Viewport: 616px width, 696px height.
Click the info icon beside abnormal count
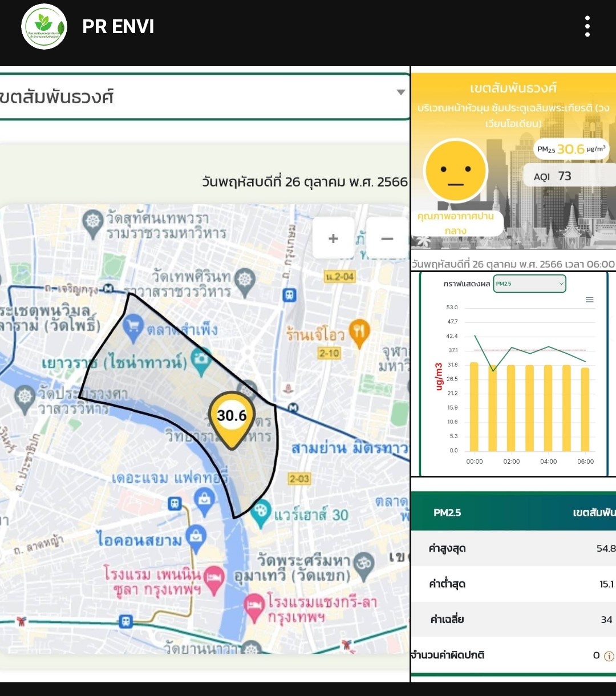609,656
